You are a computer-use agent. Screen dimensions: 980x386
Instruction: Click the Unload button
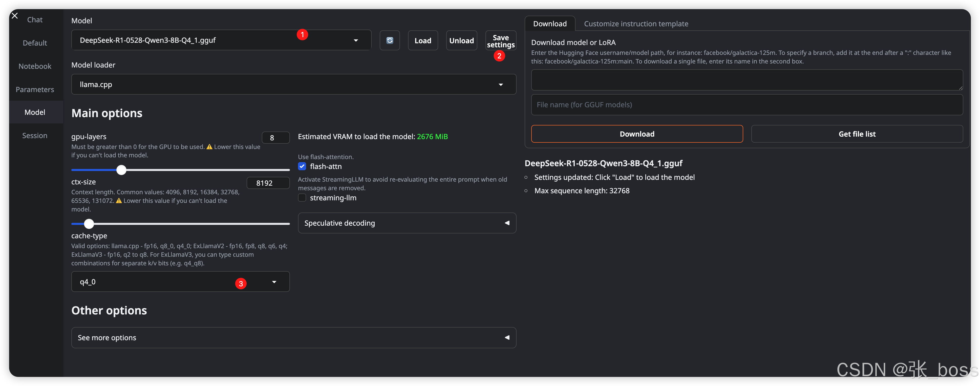pos(461,40)
